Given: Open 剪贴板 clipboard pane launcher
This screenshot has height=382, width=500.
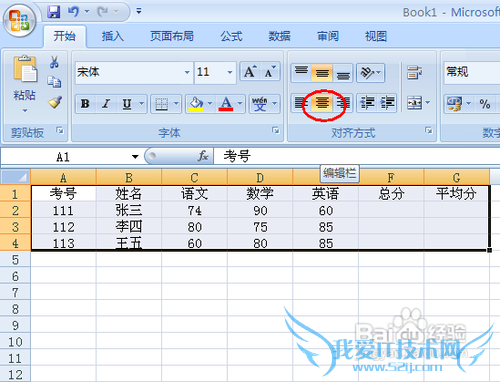Looking at the screenshot, I should point(60,130).
